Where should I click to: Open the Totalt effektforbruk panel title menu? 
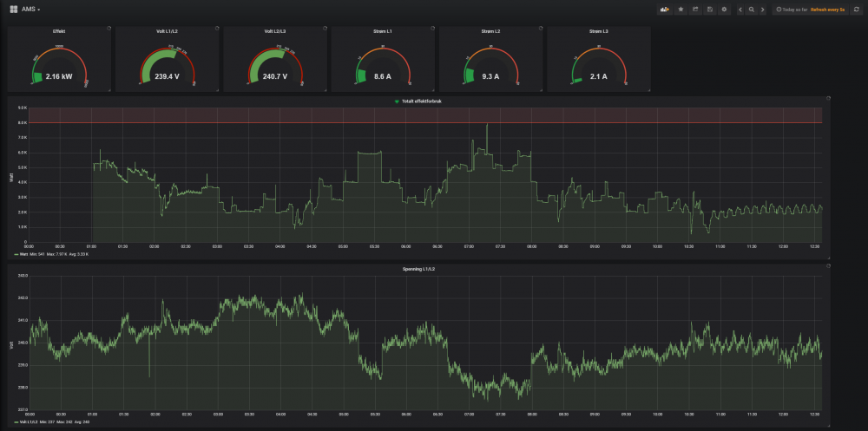(x=420, y=101)
